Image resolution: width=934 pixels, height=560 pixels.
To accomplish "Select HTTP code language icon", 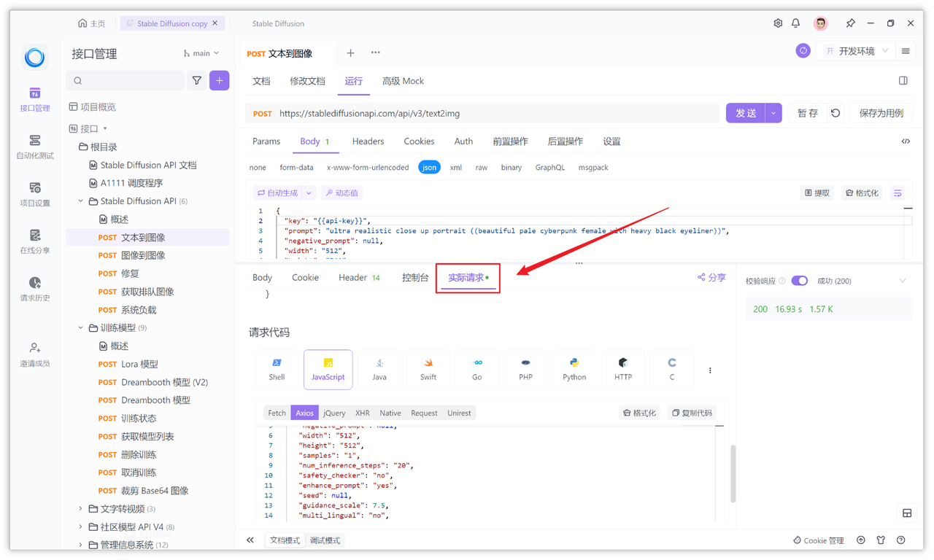I will [x=623, y=370].
